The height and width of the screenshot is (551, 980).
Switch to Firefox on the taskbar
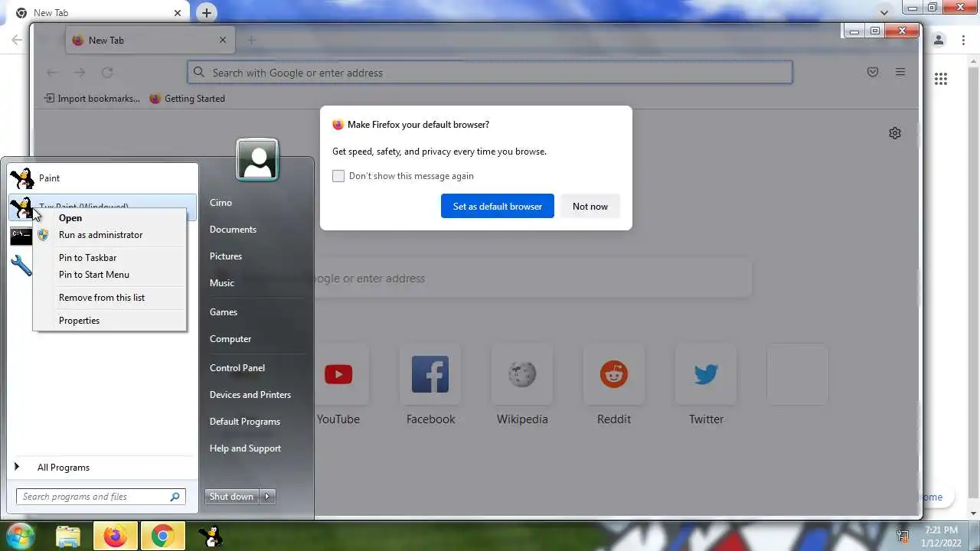pyautogui.click(x=116, y=536)
